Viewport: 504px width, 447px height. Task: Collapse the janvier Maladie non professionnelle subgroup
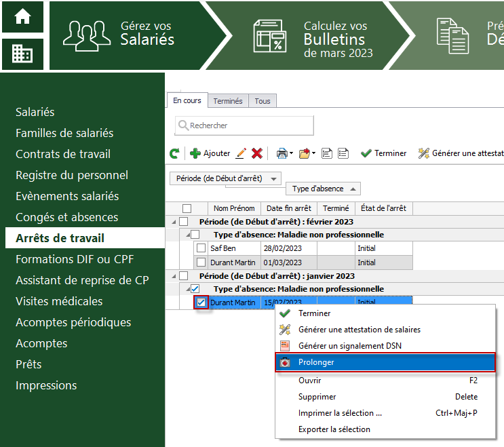click(x=188, y=289)
